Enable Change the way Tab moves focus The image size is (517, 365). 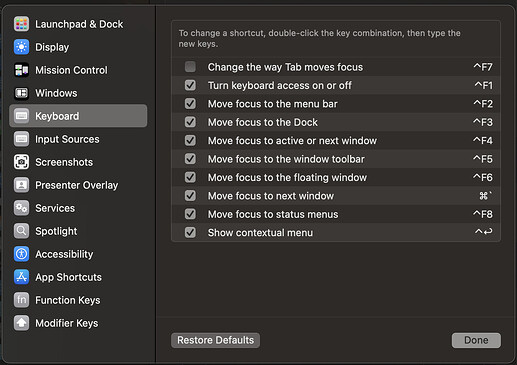tap(190, 67)
